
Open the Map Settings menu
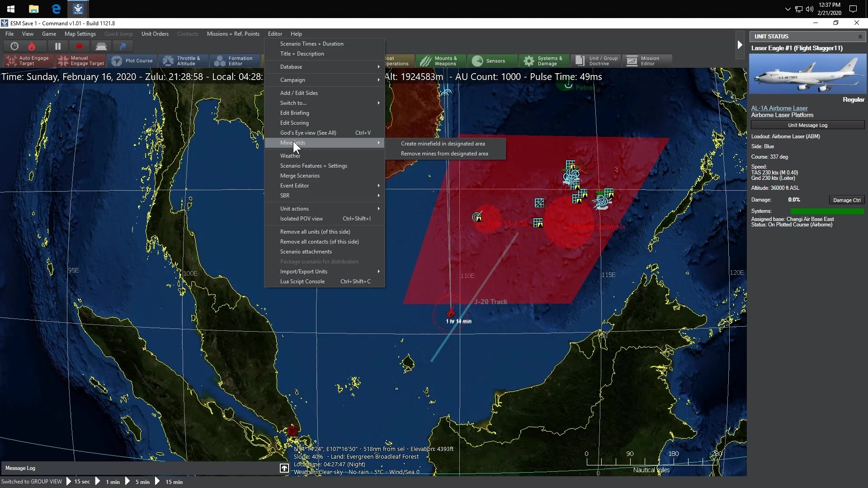point(80,34)
